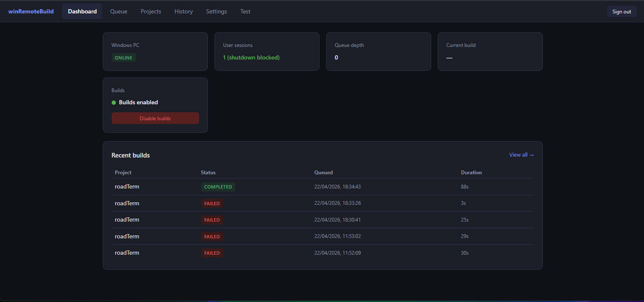644x302 pixels.
Task: Click the arrow icon next to View all
Action: tap(531, 155)
